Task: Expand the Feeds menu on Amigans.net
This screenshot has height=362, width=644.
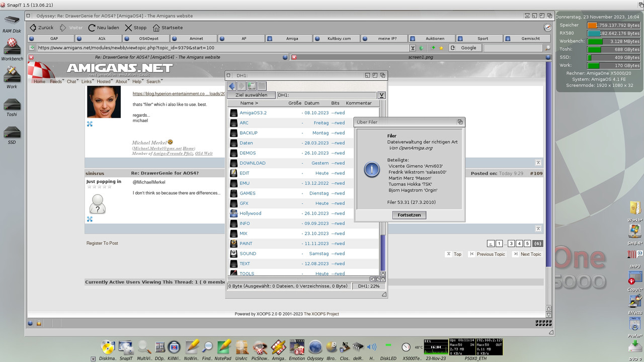Action: [x=57, y=81]
